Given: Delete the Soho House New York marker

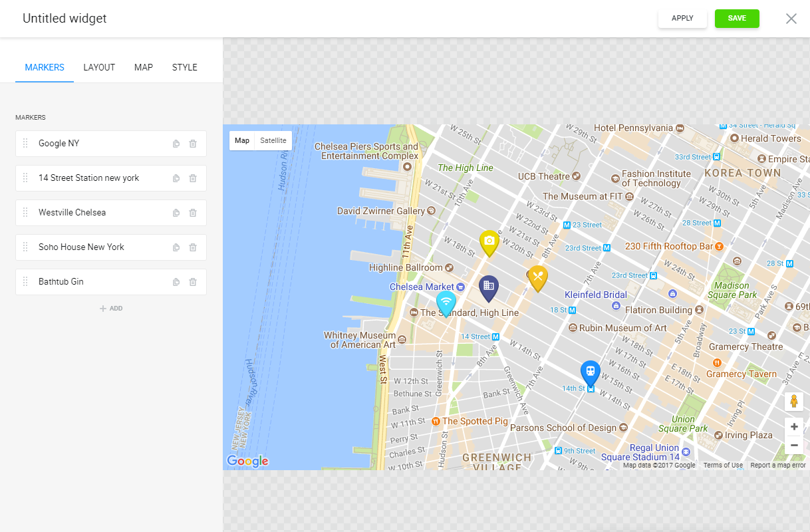Looking at the screenshot, I should click(x=193, y=247).
